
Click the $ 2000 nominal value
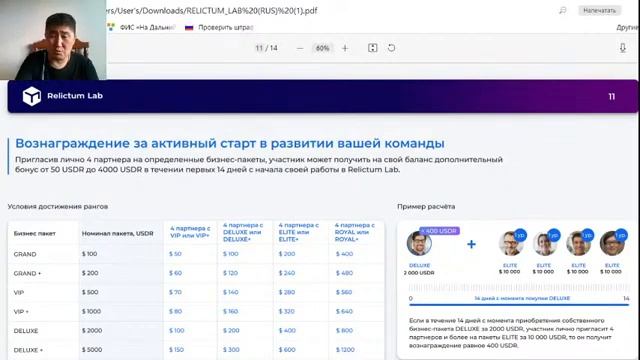click(x=92, y=330)
